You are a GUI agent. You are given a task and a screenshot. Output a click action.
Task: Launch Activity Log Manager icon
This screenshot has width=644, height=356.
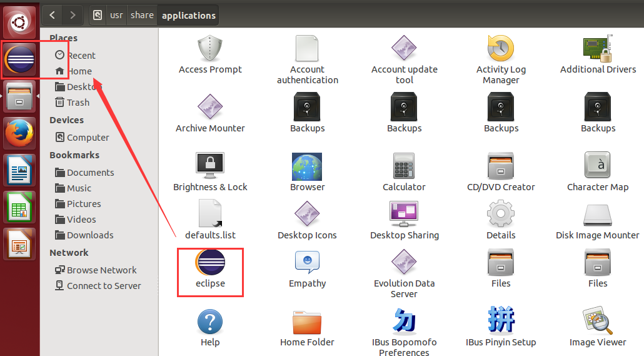[501, 49]
